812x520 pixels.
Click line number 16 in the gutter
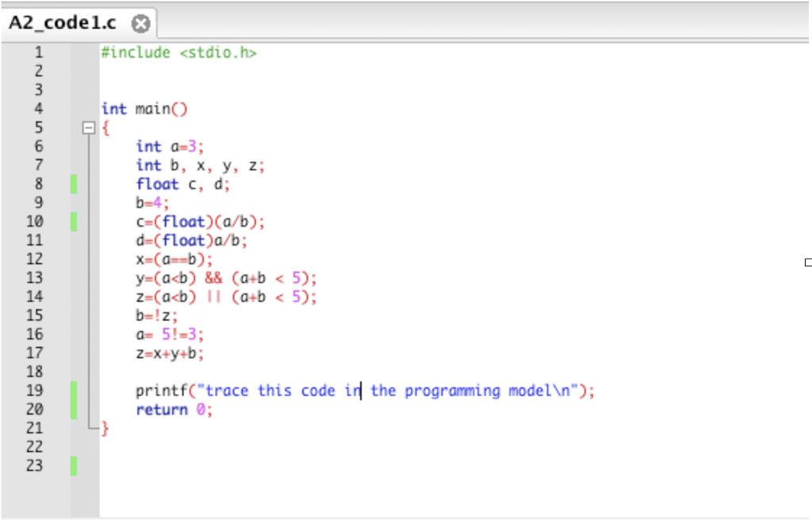tap(35, 334)
